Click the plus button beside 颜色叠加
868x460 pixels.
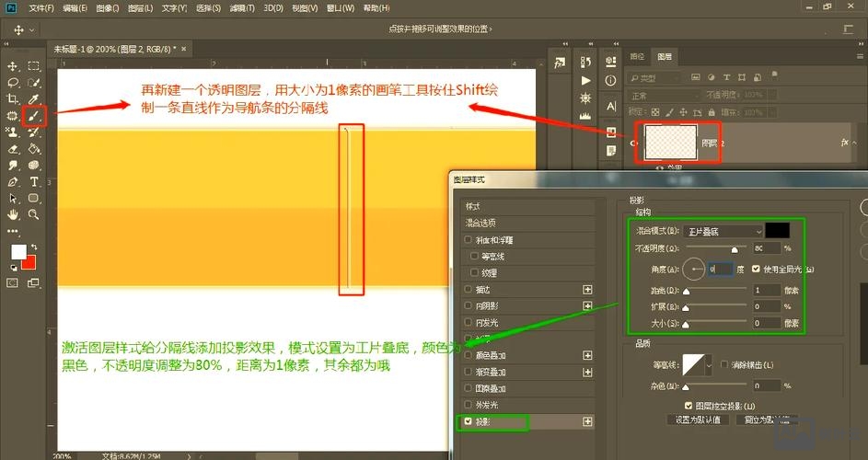pyautogui.click(x=587, y=355)
